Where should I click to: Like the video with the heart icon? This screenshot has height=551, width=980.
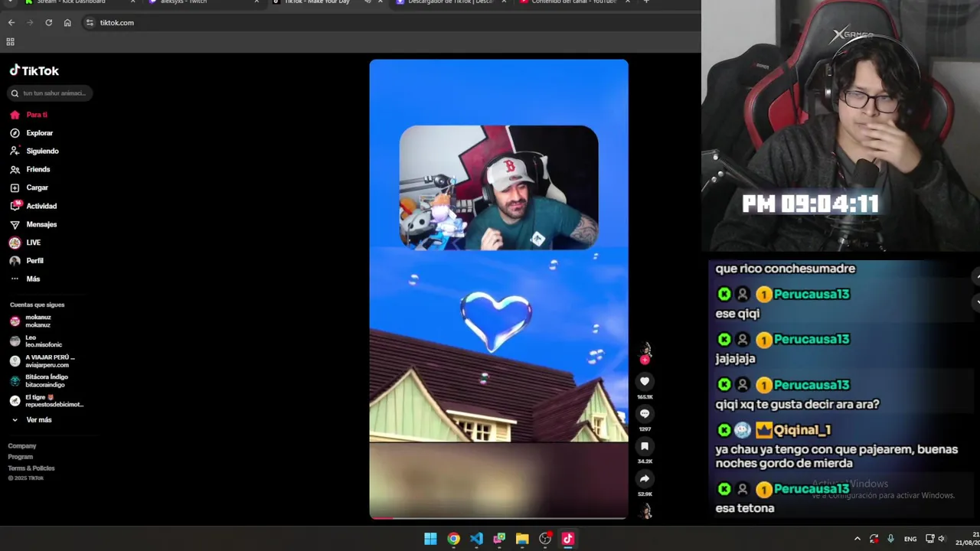(x=645, y=381)
